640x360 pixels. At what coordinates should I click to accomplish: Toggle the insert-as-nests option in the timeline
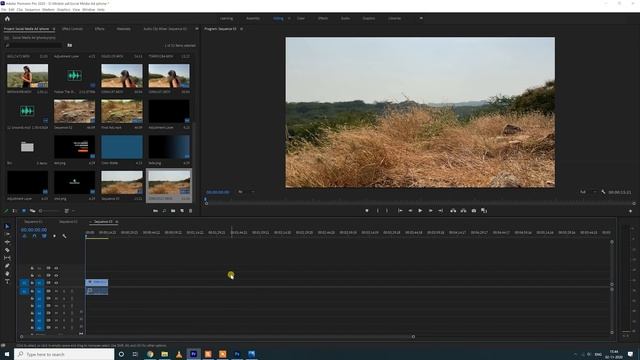[24, 236]
